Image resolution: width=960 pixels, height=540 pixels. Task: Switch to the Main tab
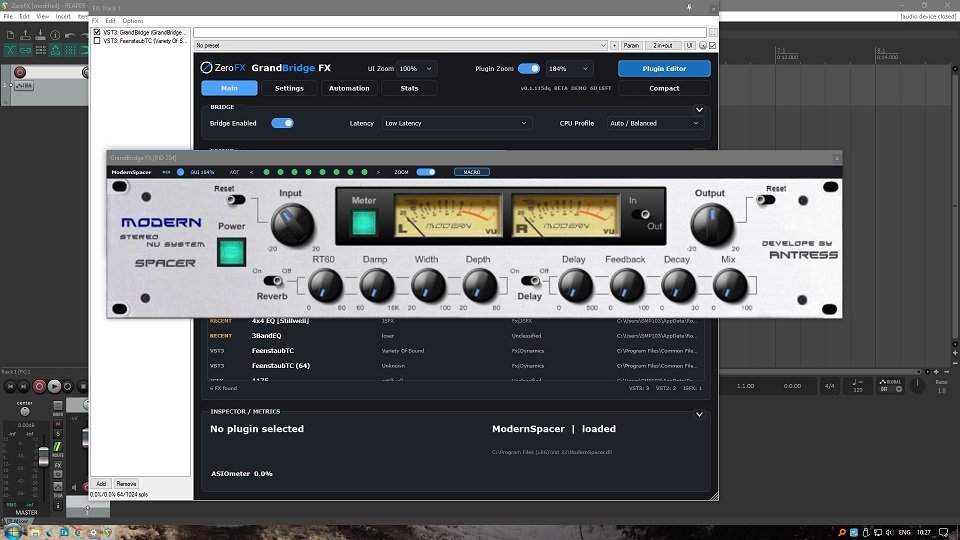(230, 88)
